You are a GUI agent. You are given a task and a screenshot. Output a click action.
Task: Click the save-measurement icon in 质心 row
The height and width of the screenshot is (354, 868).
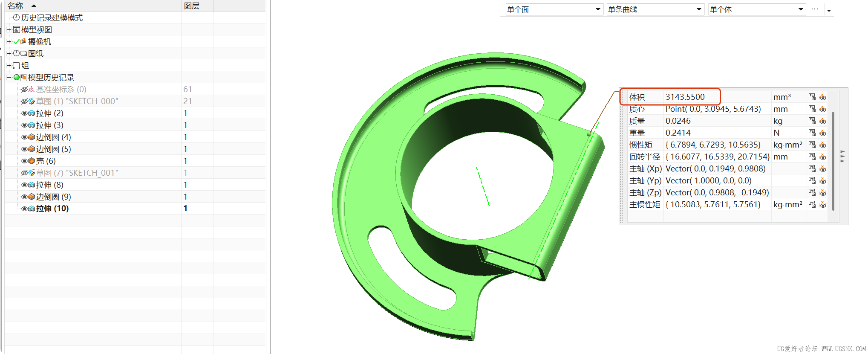point(812,109)
